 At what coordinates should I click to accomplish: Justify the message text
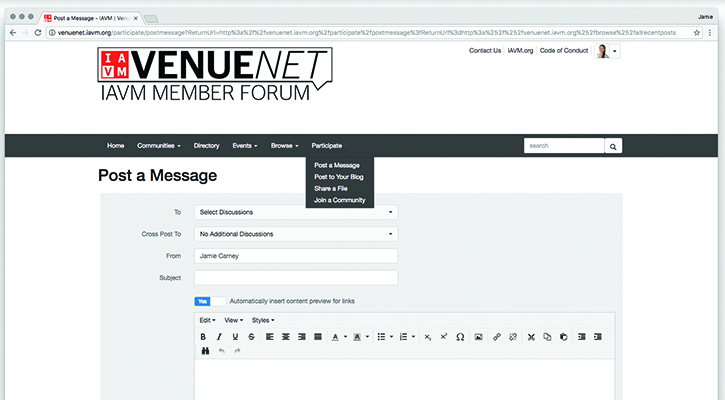tap(318, 337)
